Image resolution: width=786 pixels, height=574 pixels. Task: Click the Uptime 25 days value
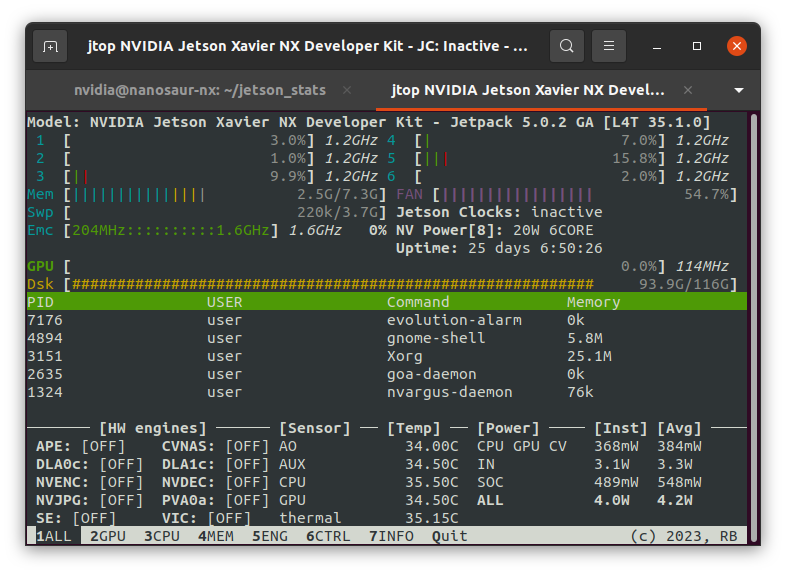[535, 248]
